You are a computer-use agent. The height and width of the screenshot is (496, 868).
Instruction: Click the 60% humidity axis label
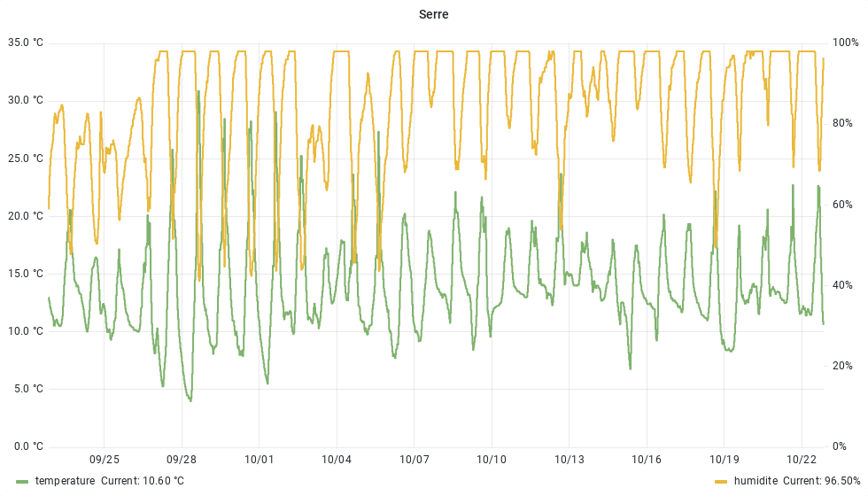(x=842, y=205)
